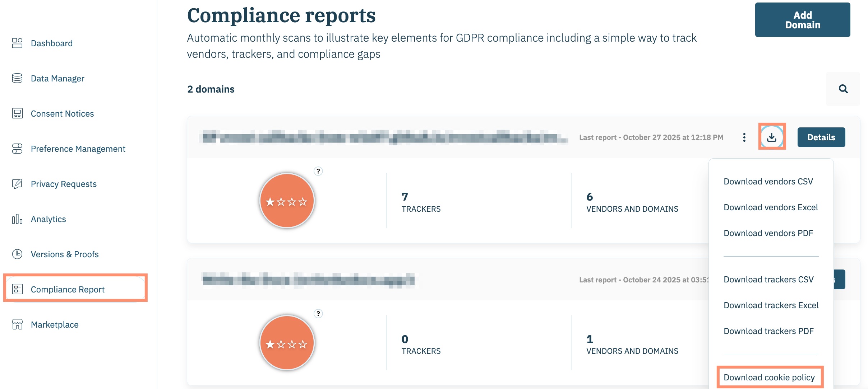Open Analytics from the sidebar

point(48,219)
